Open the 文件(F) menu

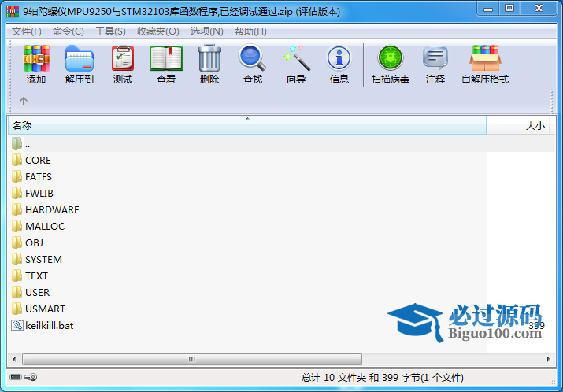point(27,31)
